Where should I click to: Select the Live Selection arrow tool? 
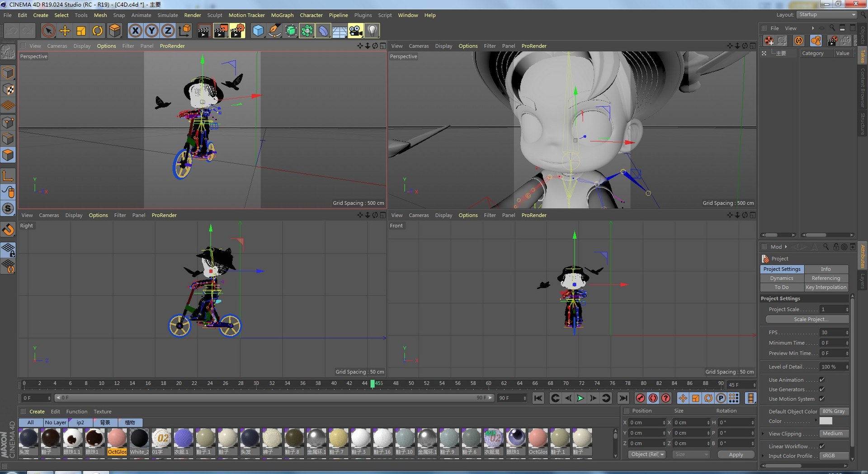pos(48,31)
